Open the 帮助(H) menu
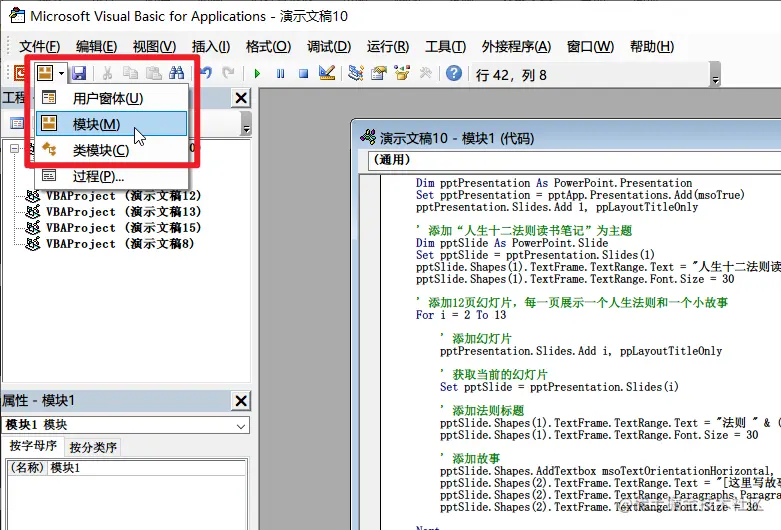781x530 pixels. [x=651, y=46]
